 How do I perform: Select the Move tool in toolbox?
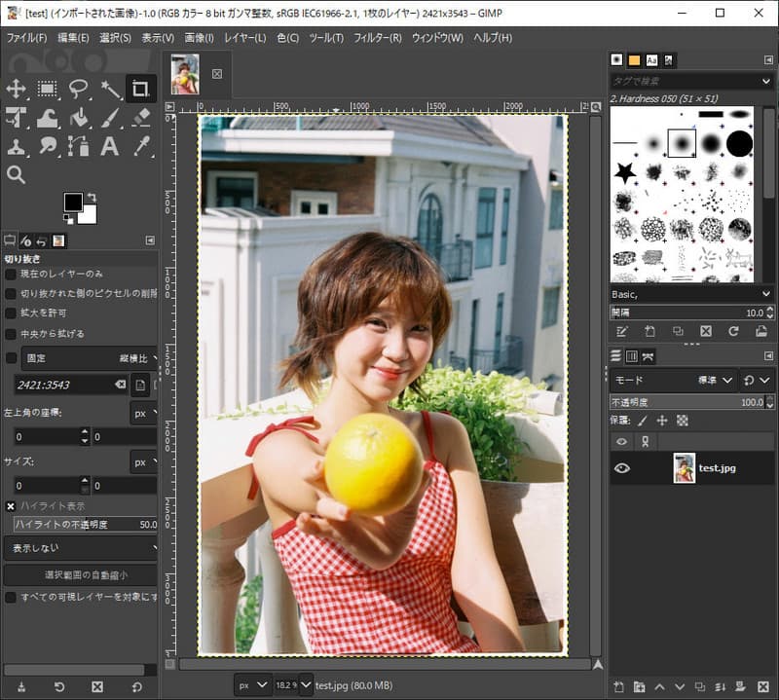(16, 90)
